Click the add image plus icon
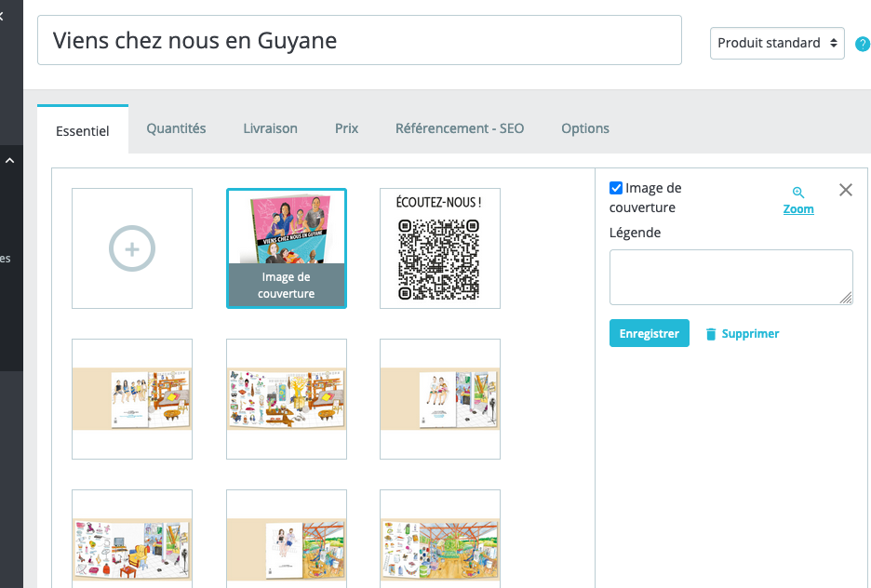 [x=132, y=248]
